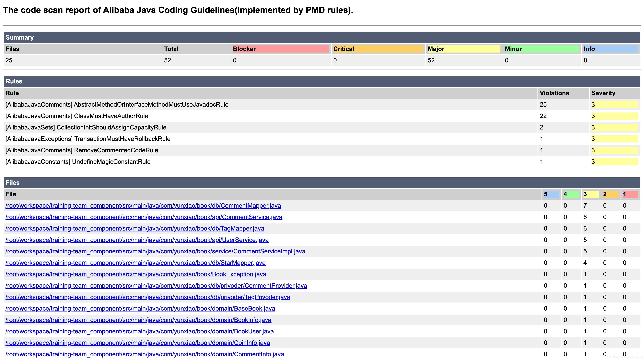Click the report title heading

click(178, 10)
